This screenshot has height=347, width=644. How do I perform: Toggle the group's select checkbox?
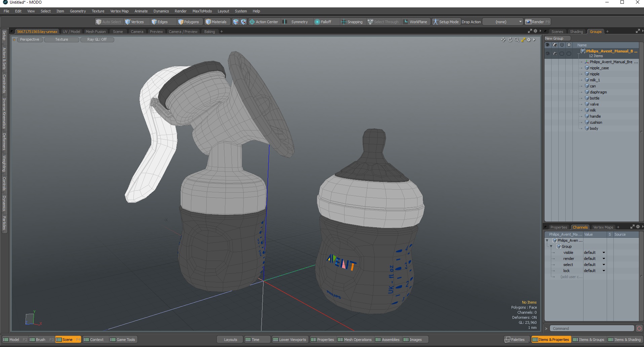click(x=562, y=53)
